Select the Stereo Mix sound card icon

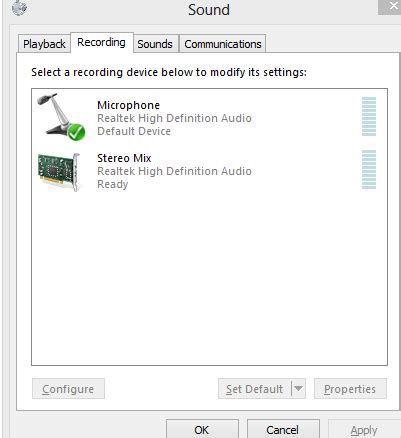59,172
